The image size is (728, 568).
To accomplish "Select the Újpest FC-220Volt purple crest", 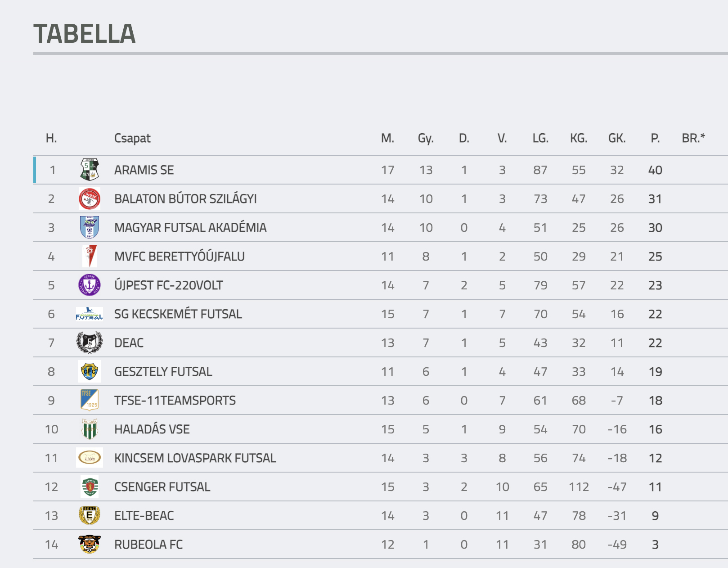I will (x=89, y=285).
